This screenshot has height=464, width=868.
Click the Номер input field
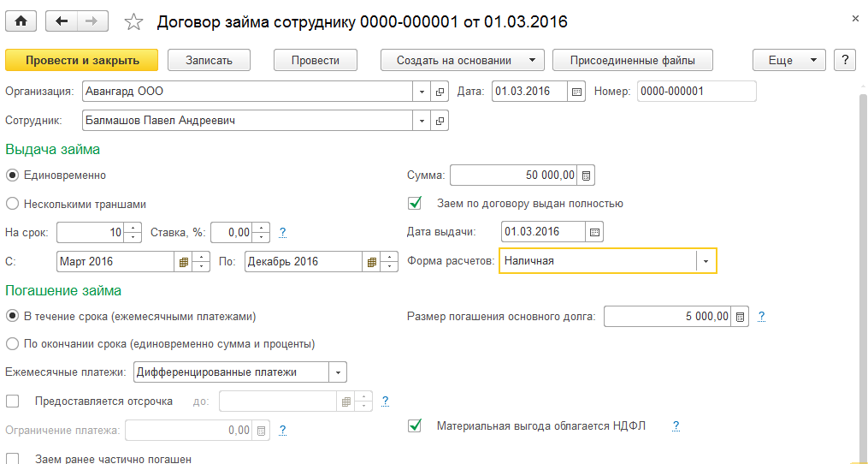696,91
